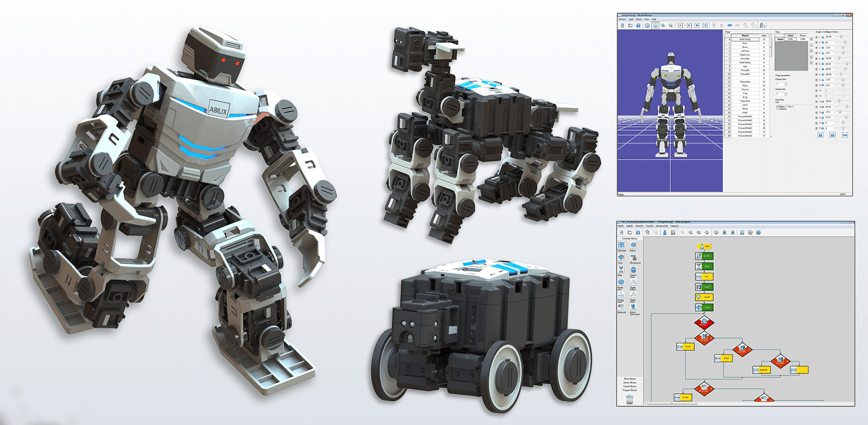Select the Reset time block icon

[621, 282]
